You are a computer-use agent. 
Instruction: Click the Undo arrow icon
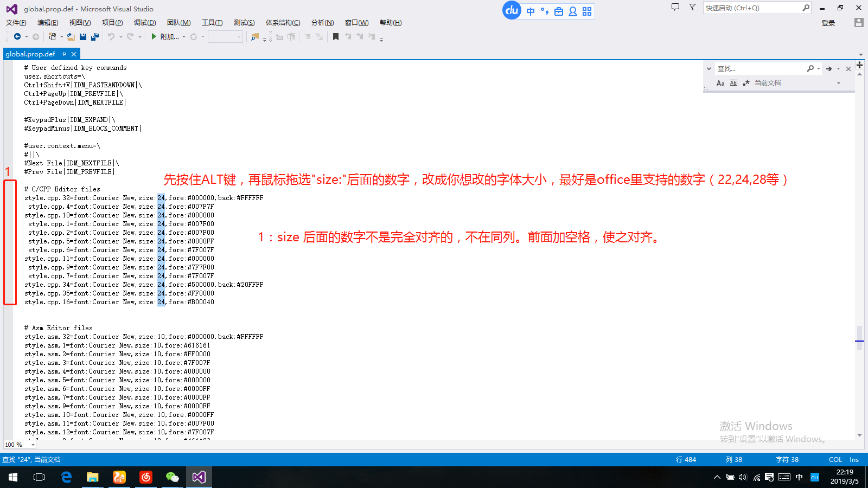(111, 36)
